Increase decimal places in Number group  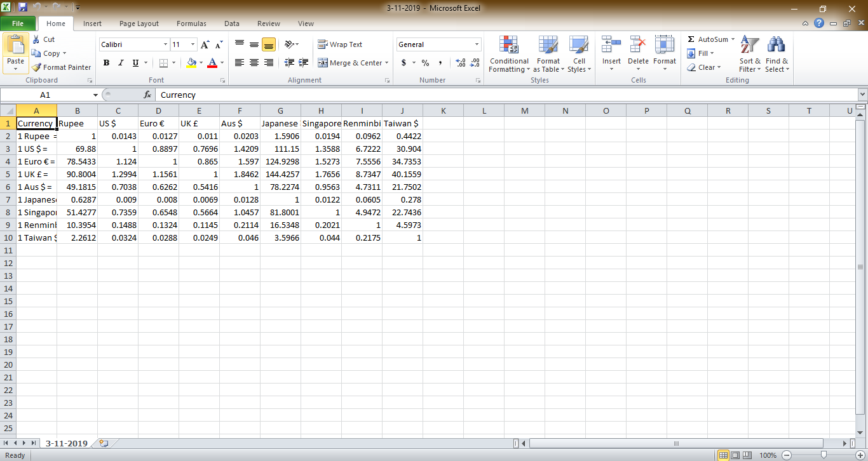461,63
